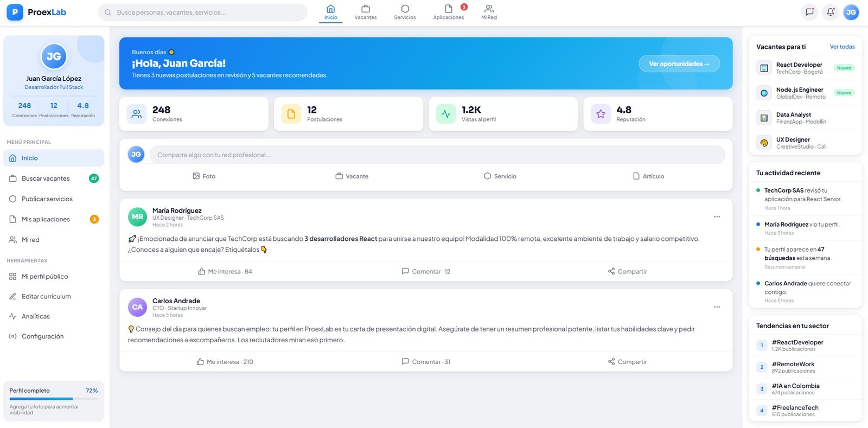
Task: Open the Aplicaciones nav icon with badge
Action: point(448,12)
